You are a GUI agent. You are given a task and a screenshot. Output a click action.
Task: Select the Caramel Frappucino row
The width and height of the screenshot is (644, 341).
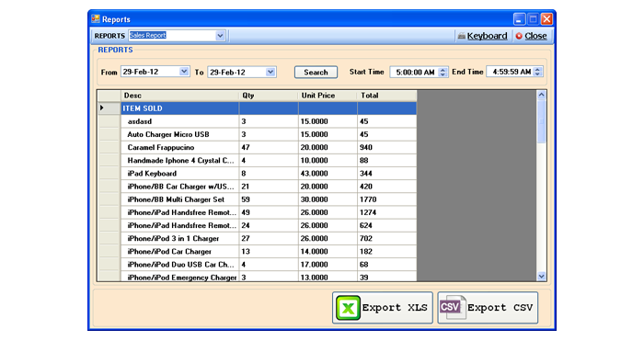pos(257,147)
